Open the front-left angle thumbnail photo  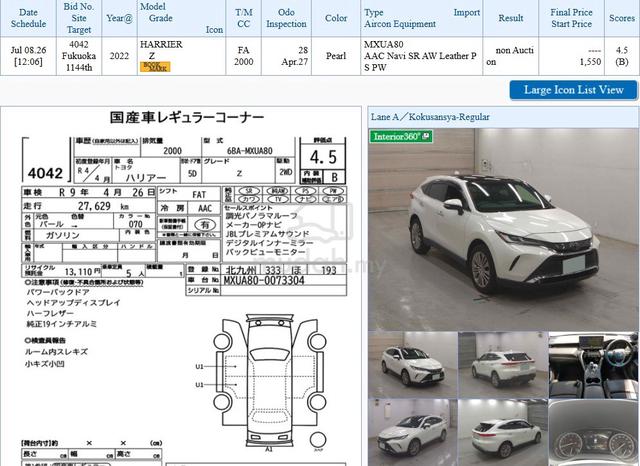[413, 364]
